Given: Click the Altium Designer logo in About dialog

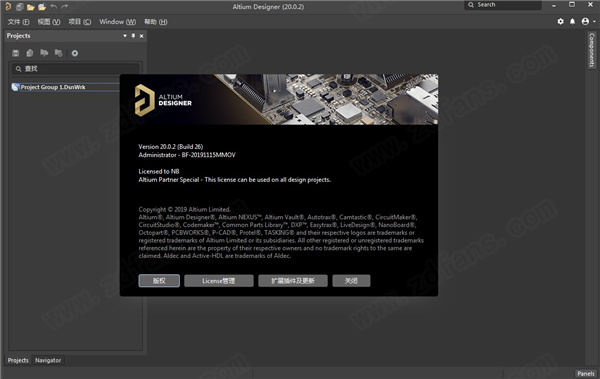Looking at the screenshot, I should pos(163,100).
